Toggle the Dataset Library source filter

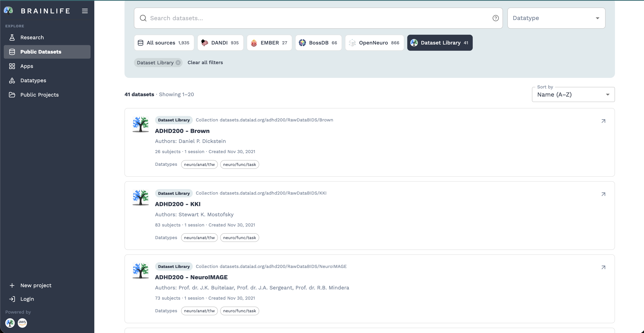click(x=440, y=43)
